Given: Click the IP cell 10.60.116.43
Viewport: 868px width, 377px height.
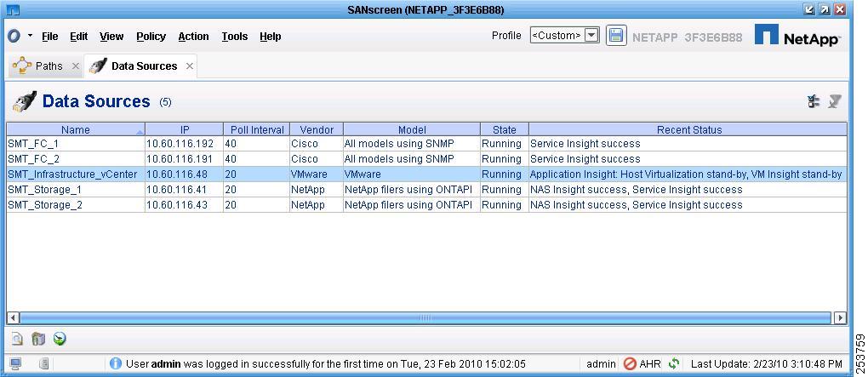Looking at the screenshot, I should [x=185, y=205].
